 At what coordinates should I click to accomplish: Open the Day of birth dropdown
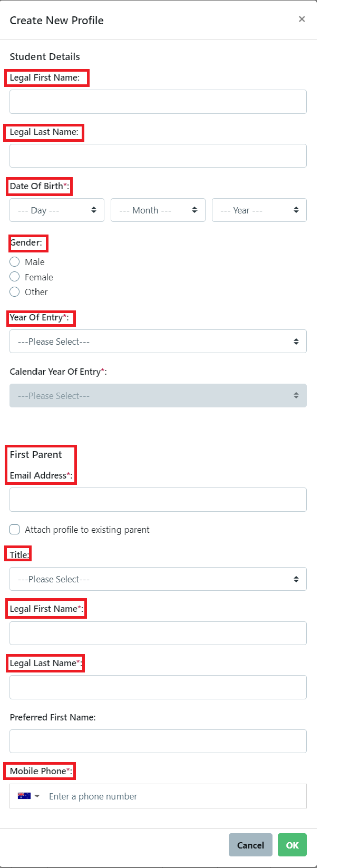(x=56, y=210)
